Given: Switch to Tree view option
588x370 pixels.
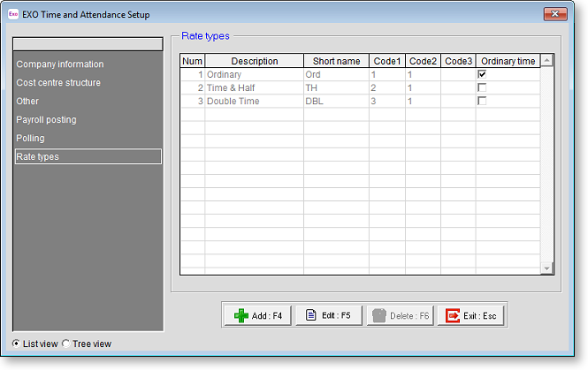Looking at the screenshot, I should 66,344.
